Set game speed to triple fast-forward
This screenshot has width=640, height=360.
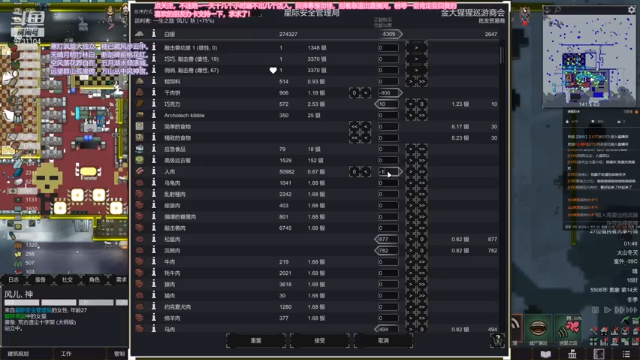pos(631,310)
